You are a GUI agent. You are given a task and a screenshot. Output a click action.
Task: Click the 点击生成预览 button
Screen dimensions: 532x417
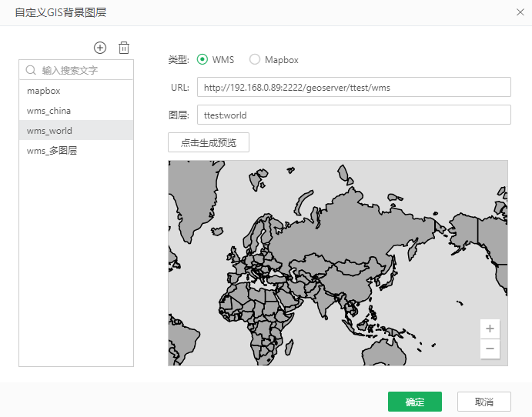(x=209, y=142)
